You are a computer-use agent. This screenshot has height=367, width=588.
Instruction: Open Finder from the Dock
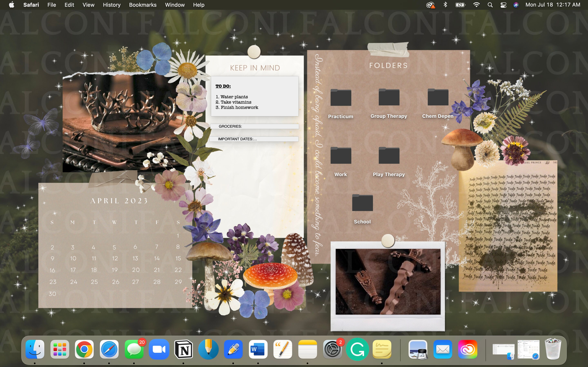34,349
